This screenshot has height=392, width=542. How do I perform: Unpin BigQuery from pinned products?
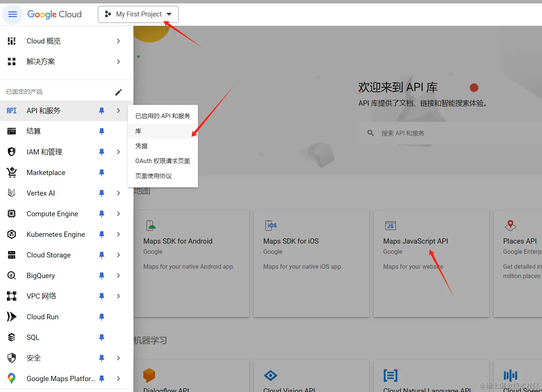click(102, 275)
